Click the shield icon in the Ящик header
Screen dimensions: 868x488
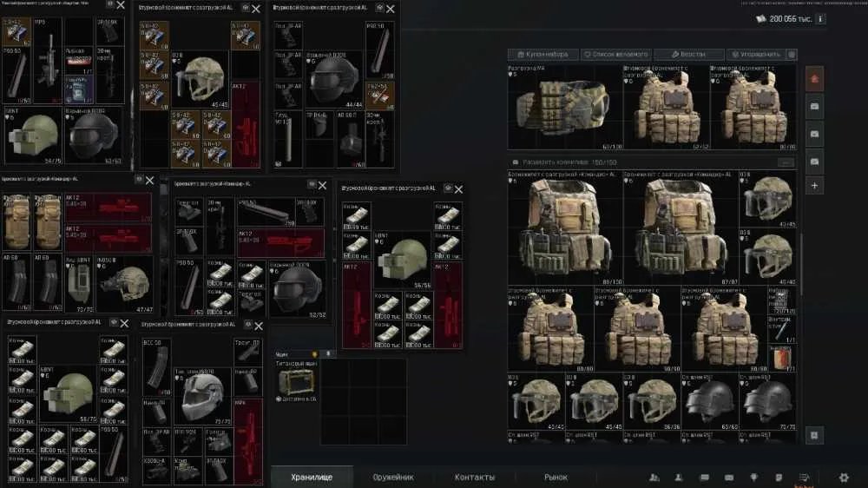pyautogui.click(x=315, y=353)
